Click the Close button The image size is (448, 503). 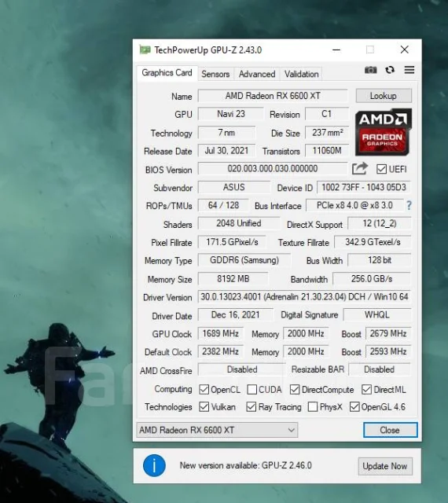click(x=391, y=430)
